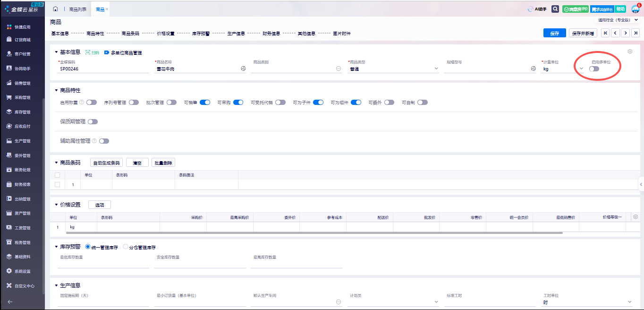Open 商品类别 ellipsis lookup icon

click(x=339, y=69)
